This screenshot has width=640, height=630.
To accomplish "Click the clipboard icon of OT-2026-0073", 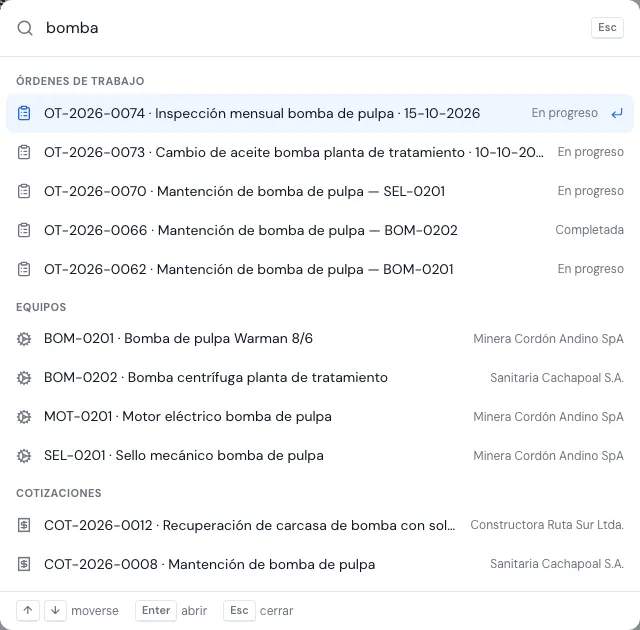I will click(x=24, y=152).
